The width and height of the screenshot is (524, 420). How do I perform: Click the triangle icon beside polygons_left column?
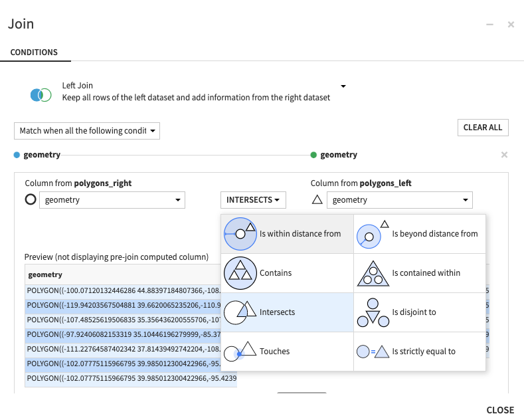click(317, 199)
